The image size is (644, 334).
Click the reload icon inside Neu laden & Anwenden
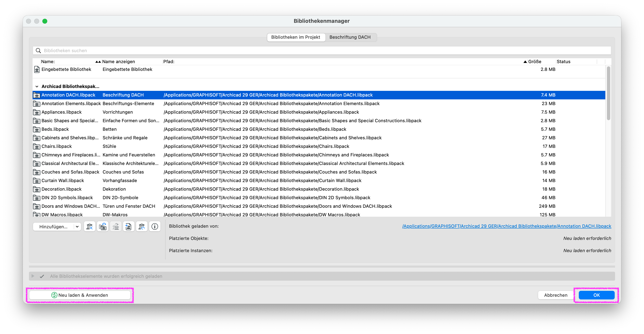coord(54,295)
